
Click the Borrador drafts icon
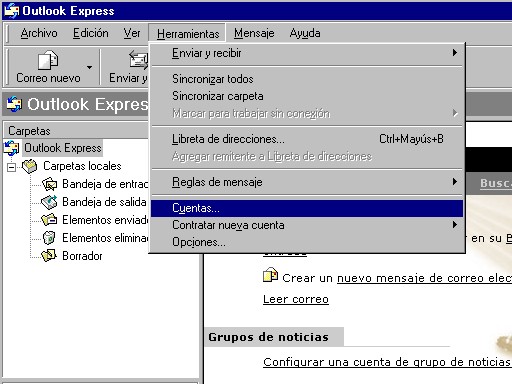(49, 255)
